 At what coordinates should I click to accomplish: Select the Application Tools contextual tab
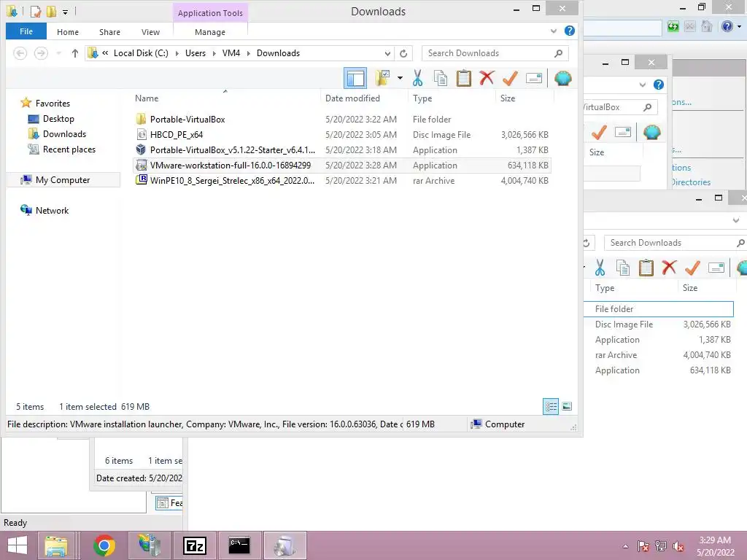click(210, 13)
